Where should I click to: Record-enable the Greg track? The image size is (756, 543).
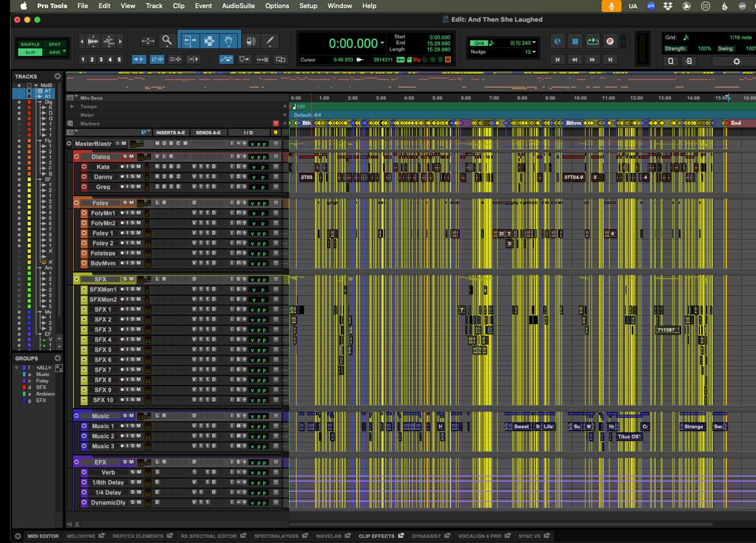click(122, 187)
